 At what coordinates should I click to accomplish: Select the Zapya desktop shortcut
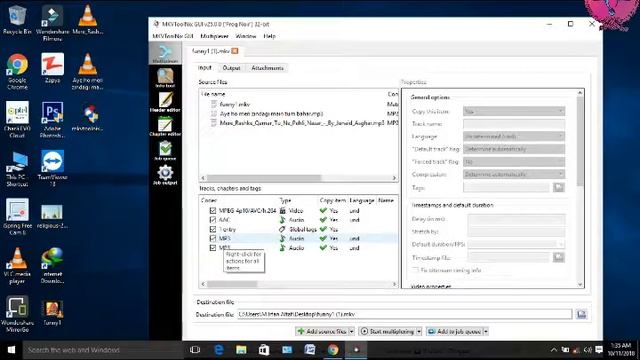[52, 68]
